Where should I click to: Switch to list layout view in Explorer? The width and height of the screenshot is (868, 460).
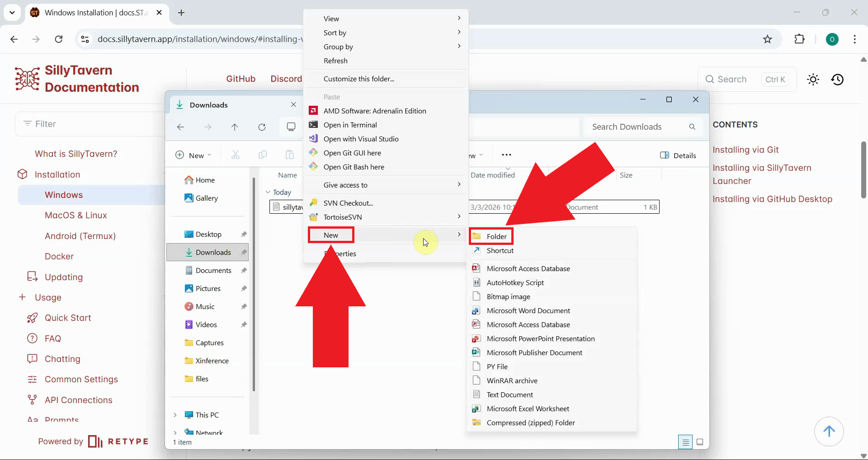tap(685, 442)
